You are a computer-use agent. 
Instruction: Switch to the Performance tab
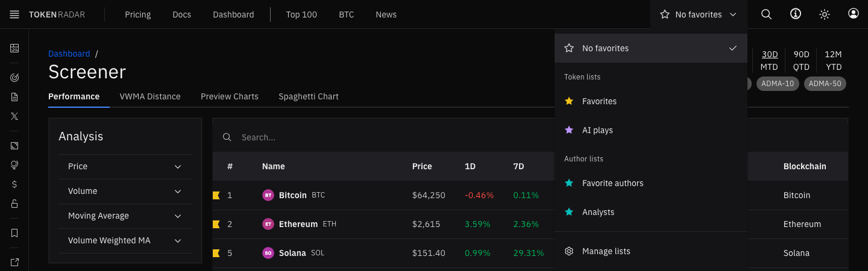coord(74,96)
